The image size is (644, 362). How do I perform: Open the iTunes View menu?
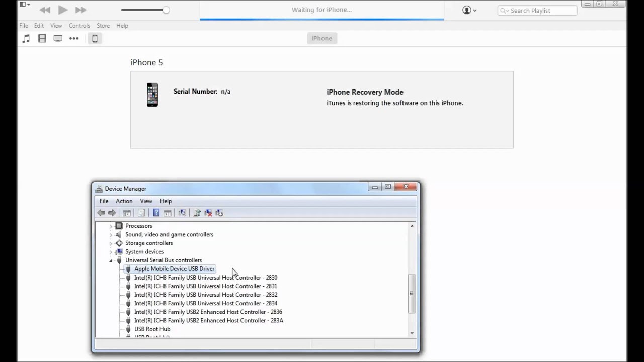pyautogui.click(x=56, y=26)
